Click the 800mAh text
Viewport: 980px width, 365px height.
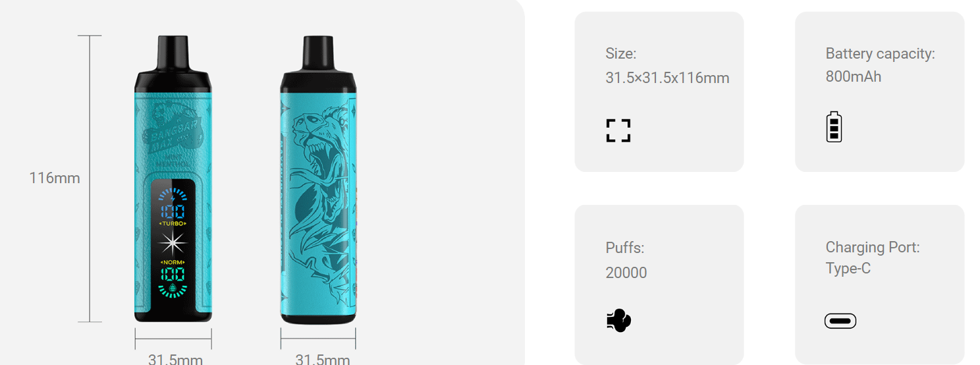coord(854,76)
